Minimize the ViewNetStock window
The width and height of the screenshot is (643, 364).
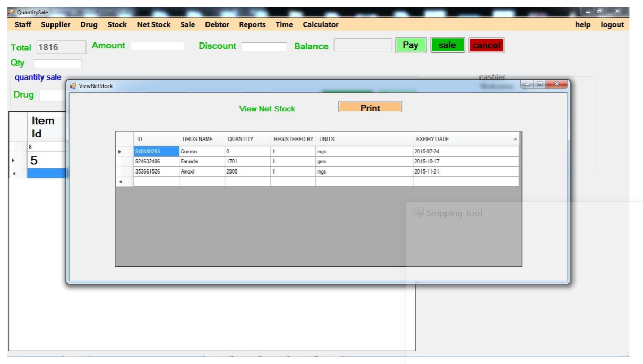pos(528,84)
